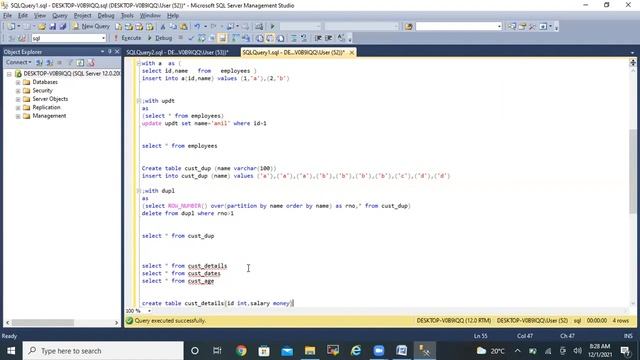Open the Query menu
This screenshot has width=640, height=360.
click(60, 16)
